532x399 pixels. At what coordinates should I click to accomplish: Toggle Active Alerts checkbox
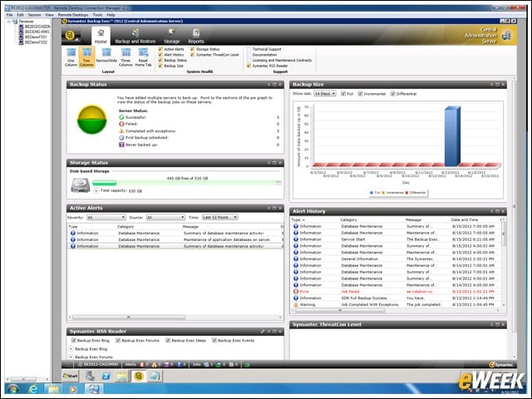[160, 49]
